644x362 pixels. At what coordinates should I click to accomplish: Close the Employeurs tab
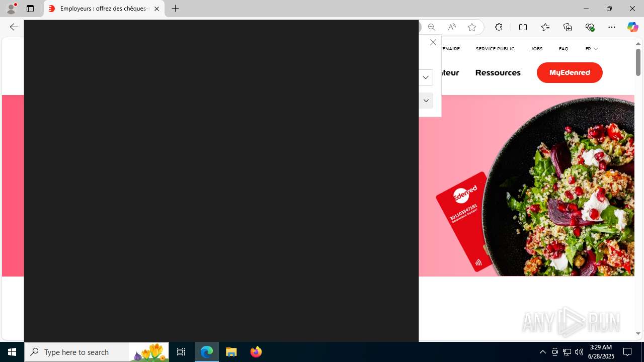click(x=156, y=9)
